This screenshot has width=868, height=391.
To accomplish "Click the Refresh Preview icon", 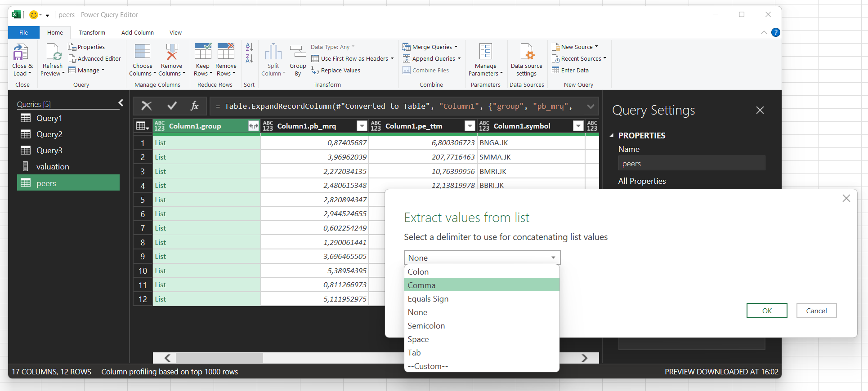I will click(x=53, y=53).
